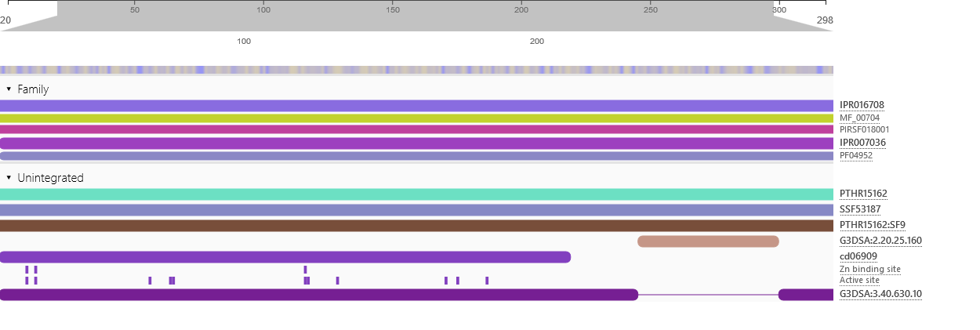980x330 pixels.
Task: Select the teal PTHR15162 match bar
Action: 416,194
